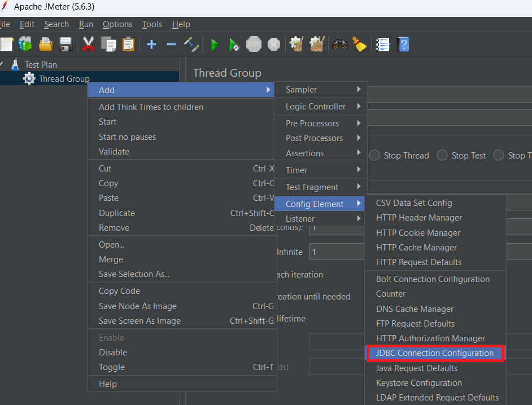The height and width of the screenshot is (405, 532).
Task: Click the Clear All results icon
Action: (x=317, y=44)
